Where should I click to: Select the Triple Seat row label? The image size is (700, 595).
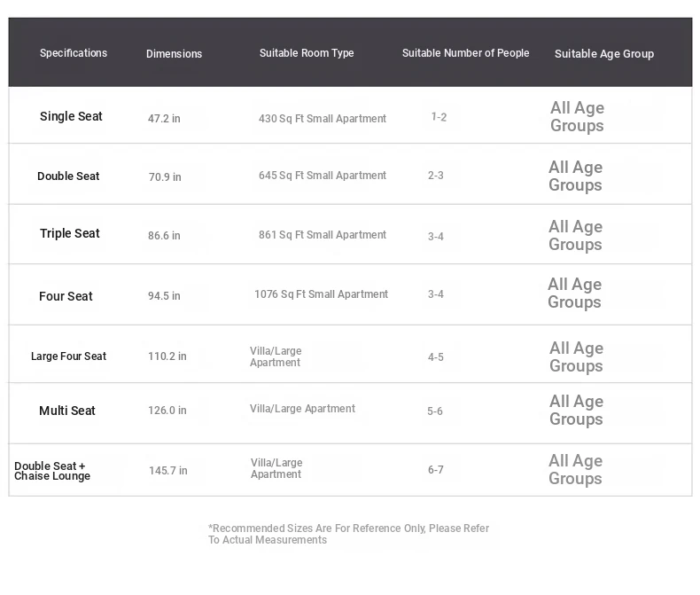(x=70, y=234)
